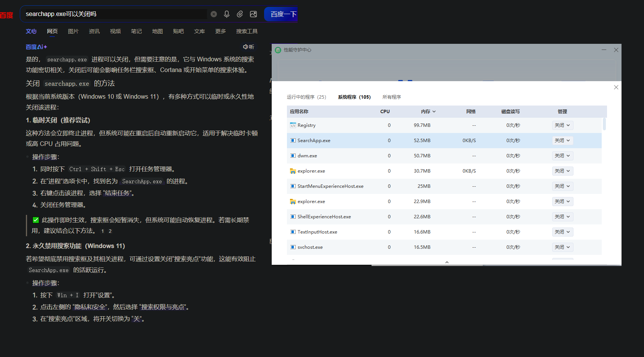Select the 资讯 search tab
Viewport: 644px width, 357px height.
tap(94, 31)
